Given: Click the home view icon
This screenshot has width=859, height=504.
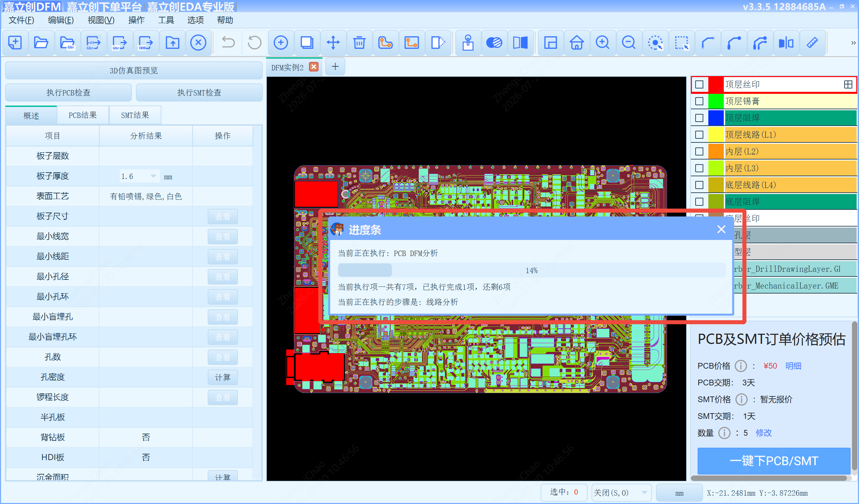Looking at the screenshot, I should pyautogui.click(x=576, y=43).
